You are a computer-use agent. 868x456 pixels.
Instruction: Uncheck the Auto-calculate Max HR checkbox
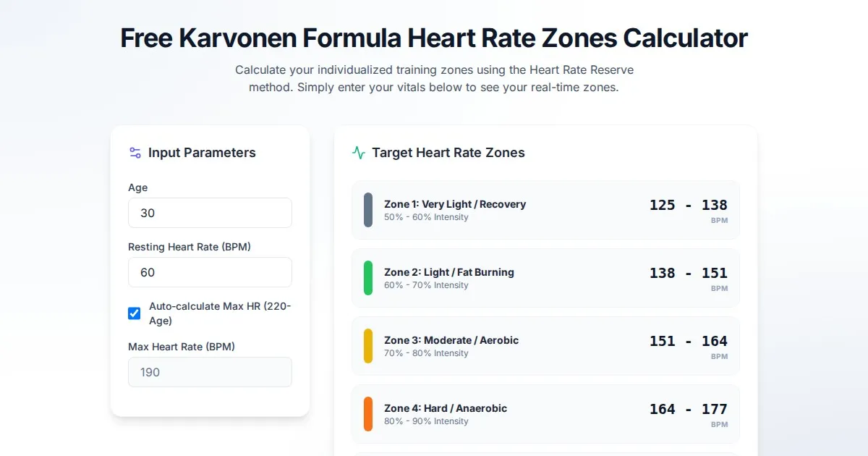click(135, 313)
